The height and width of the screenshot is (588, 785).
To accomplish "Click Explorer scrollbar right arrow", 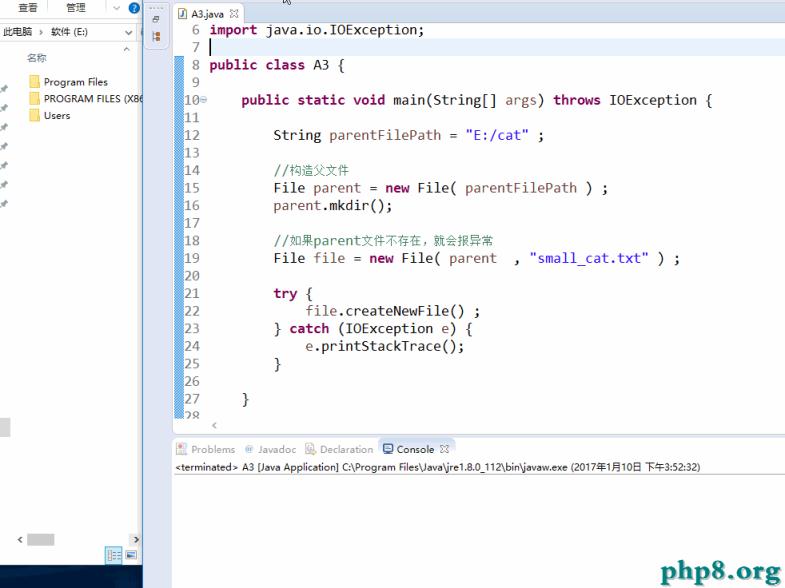I will click(136, 539).
